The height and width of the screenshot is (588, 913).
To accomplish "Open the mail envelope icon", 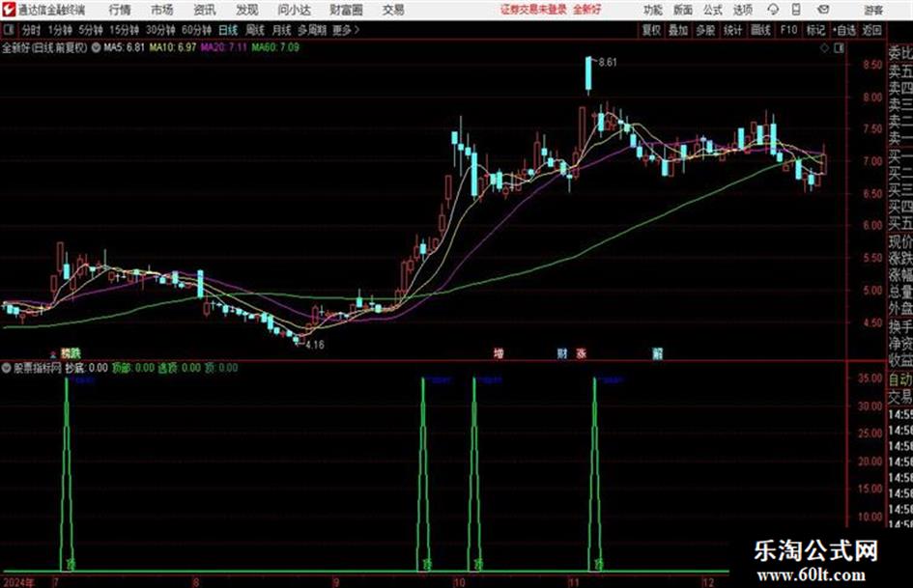I will pos(823,10).
